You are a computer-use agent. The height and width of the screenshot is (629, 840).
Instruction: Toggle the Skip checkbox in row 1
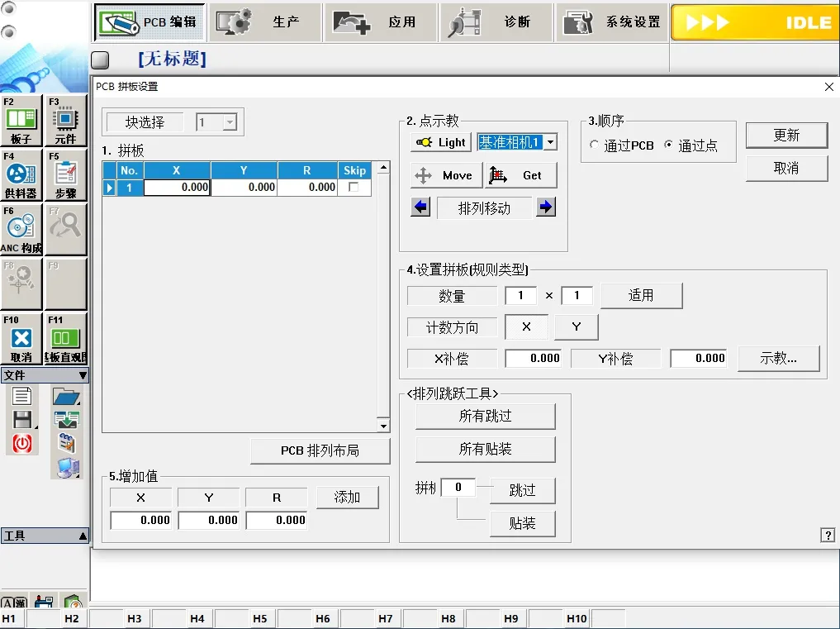pos(354,188)
